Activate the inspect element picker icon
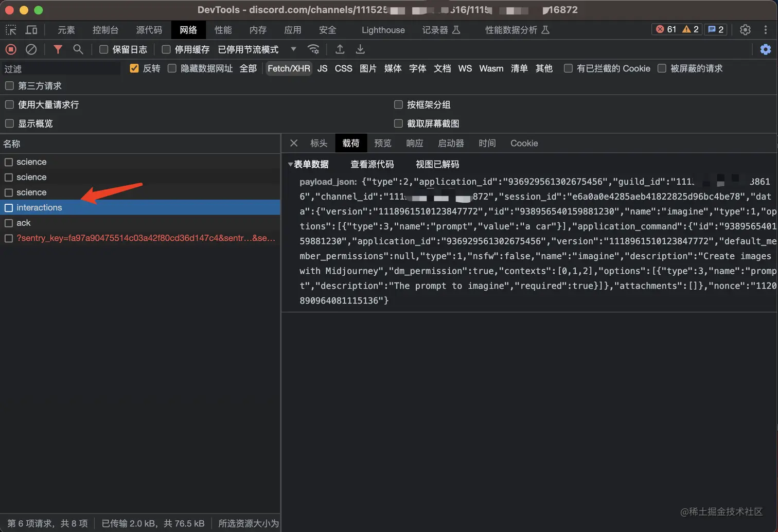 click(11, 30)
